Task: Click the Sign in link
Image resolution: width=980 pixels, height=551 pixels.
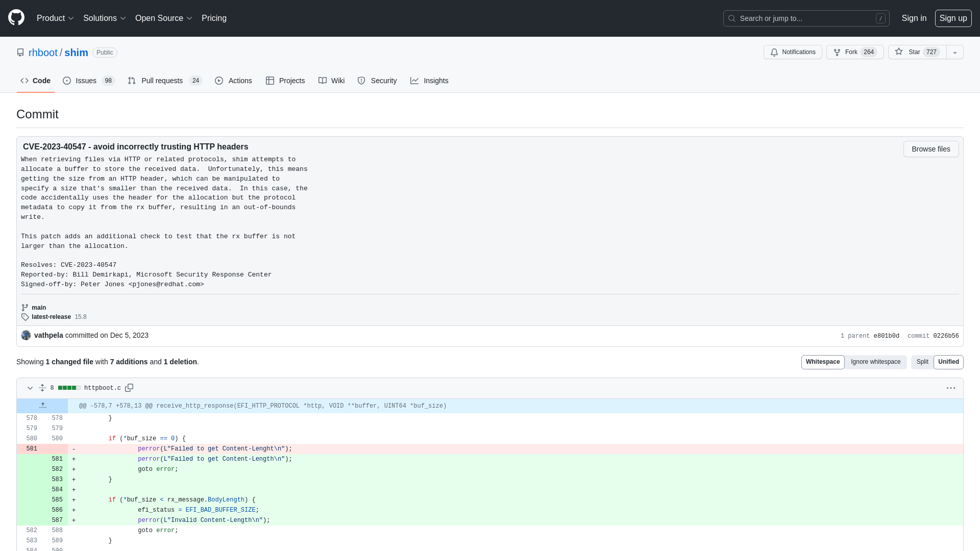Action: [914, 18]
